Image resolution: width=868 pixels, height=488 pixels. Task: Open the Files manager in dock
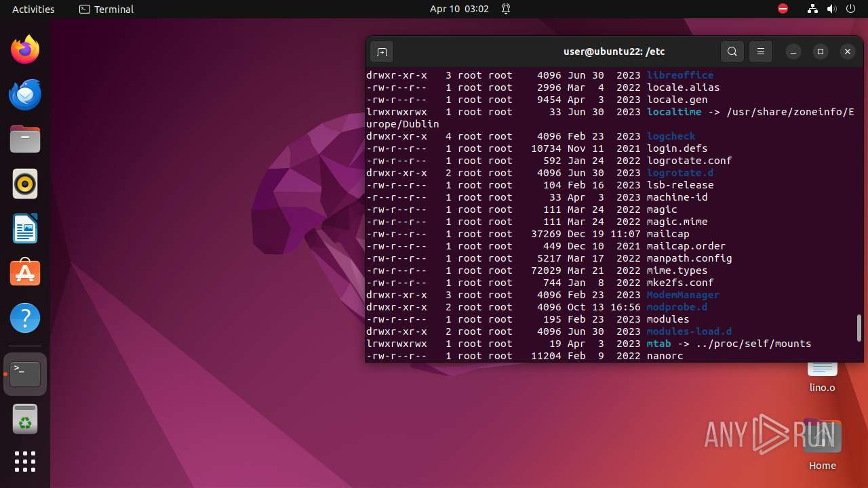pyautogui.click(x=25, y=139)
